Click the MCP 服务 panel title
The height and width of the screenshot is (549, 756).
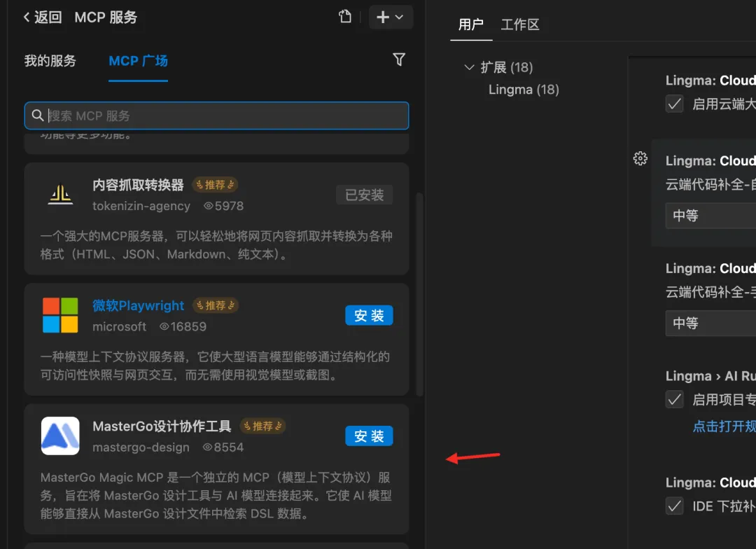[x=106, y=18]
